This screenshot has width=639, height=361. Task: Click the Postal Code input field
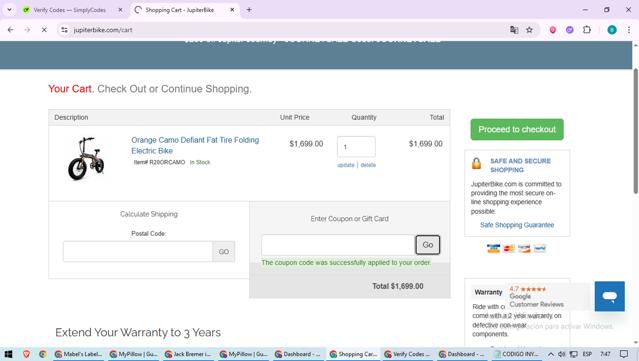(x=138, y=251)
